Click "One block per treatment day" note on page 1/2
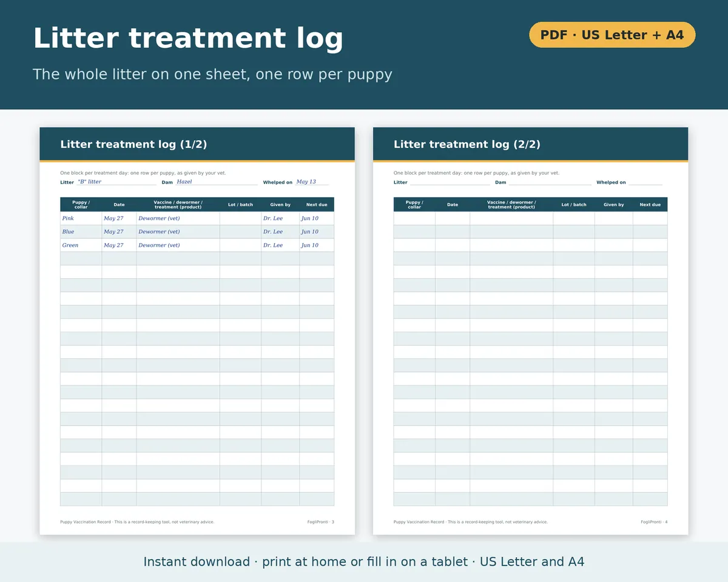 [143, 173]
